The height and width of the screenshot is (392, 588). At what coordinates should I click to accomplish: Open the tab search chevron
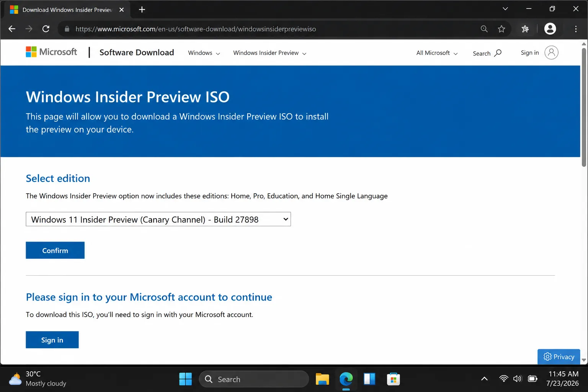505,9
